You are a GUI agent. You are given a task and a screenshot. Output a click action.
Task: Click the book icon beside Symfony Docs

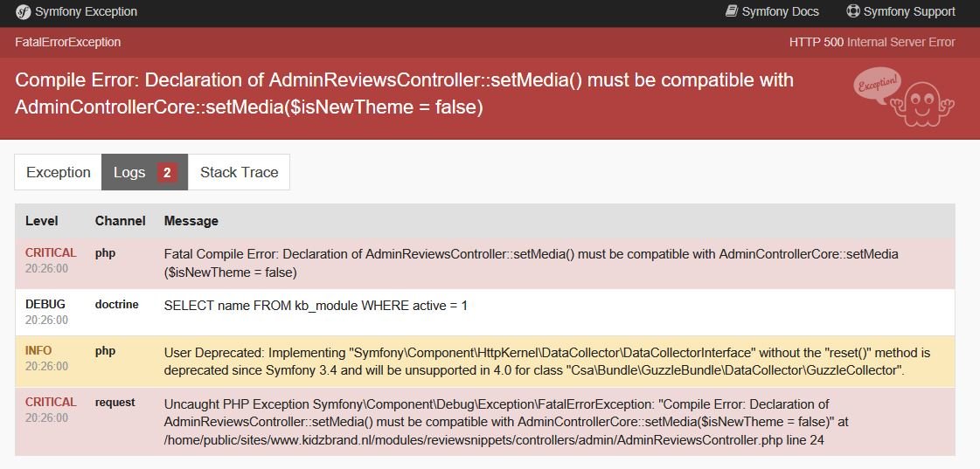[x=732, y=11]
